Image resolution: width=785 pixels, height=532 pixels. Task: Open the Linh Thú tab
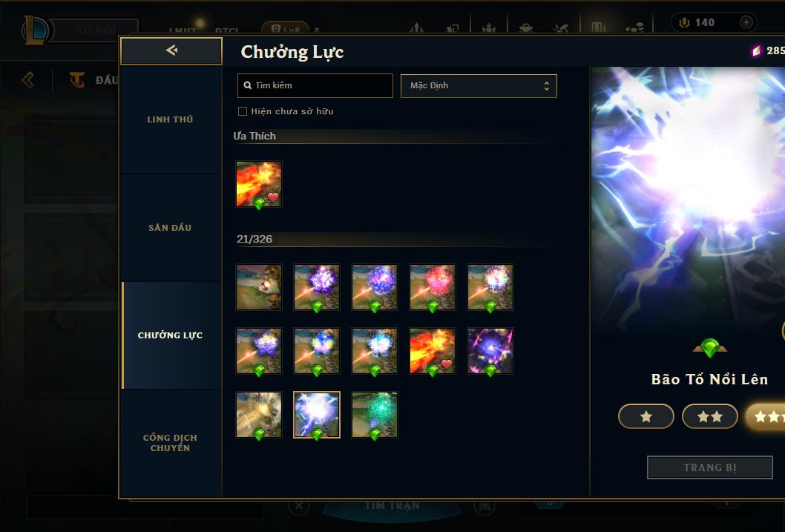click(170, 119)
